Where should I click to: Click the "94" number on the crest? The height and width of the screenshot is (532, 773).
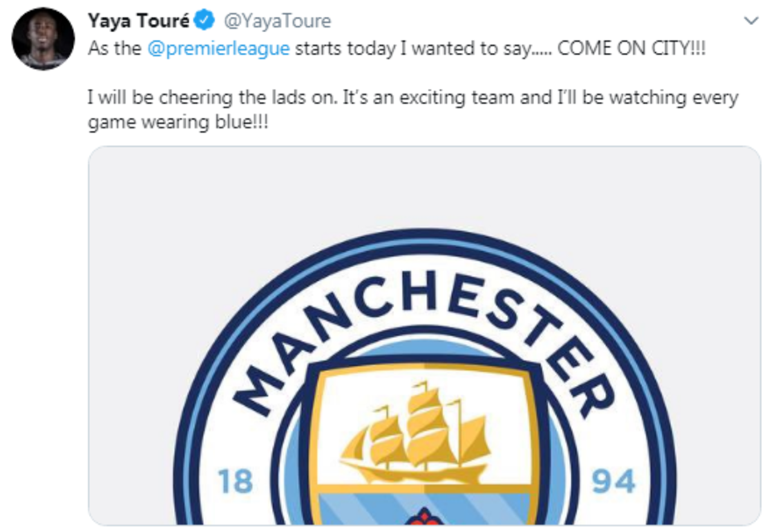[613, 482]
